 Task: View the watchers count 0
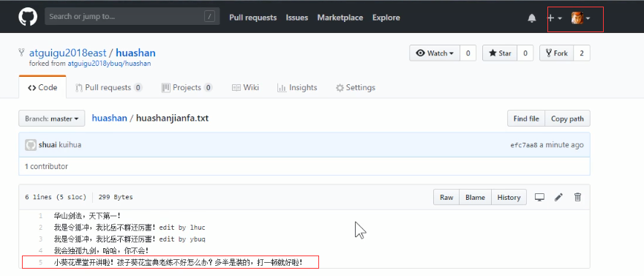468,53
